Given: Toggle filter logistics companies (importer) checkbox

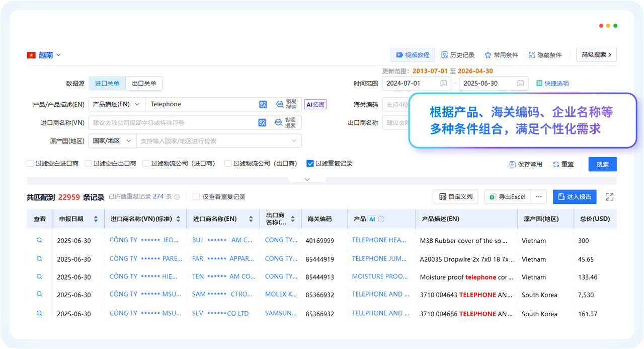Looking at the screenshot, I should 146,164.
